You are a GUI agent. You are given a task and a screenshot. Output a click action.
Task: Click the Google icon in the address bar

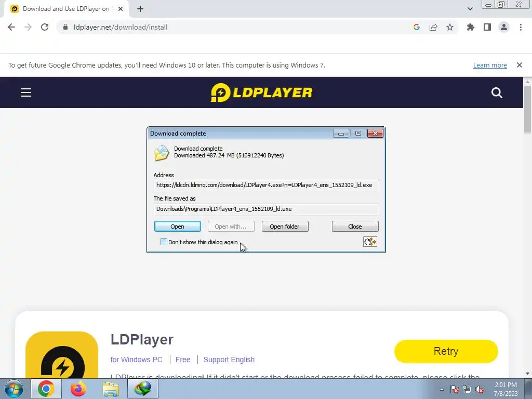(417, 27)
